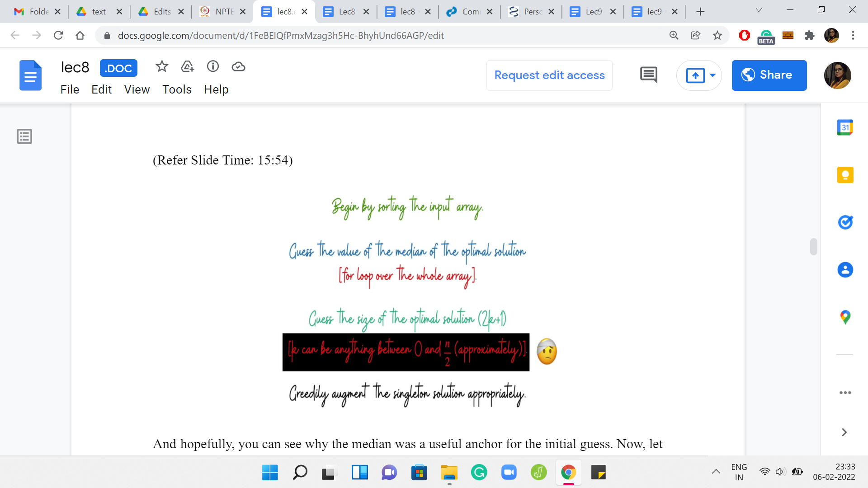Open Google Tasks in the side panel
The image size is (868, 488).
tap(844, 222)
